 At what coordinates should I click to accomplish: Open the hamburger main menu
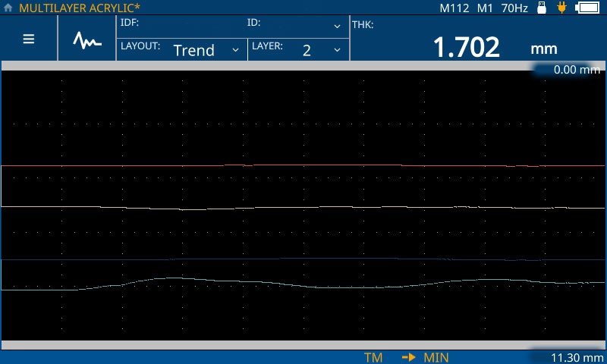click(x=29, y=39)
